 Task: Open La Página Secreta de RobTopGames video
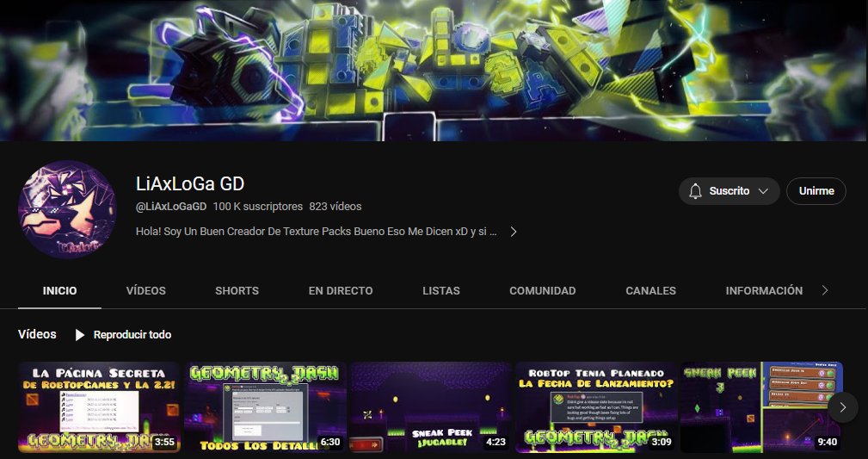point(99,407)
